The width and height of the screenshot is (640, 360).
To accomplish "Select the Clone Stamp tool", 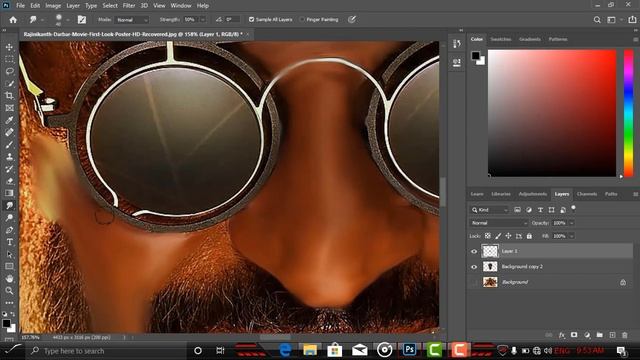I will (9, 157).
